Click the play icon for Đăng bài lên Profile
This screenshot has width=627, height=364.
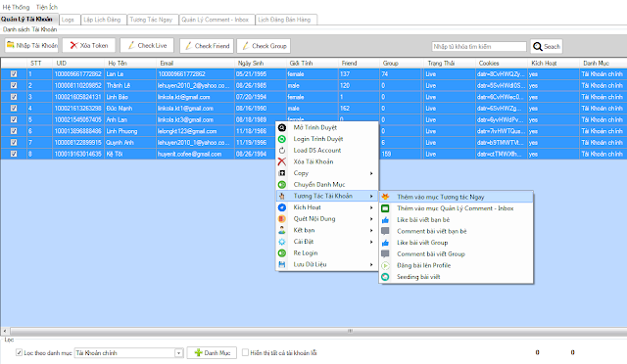[x=385, y=265]
